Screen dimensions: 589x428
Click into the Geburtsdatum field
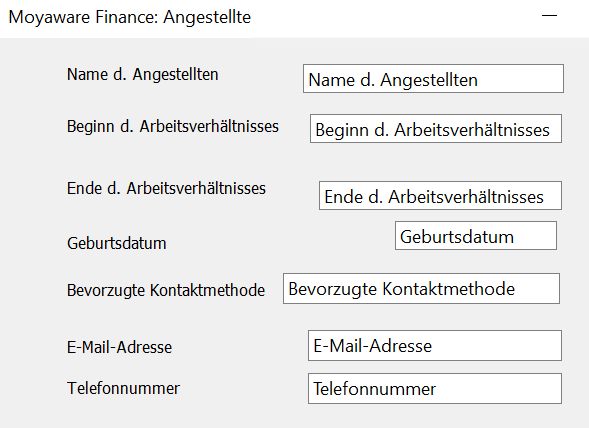pyautogui.click(x=476, y=236)
